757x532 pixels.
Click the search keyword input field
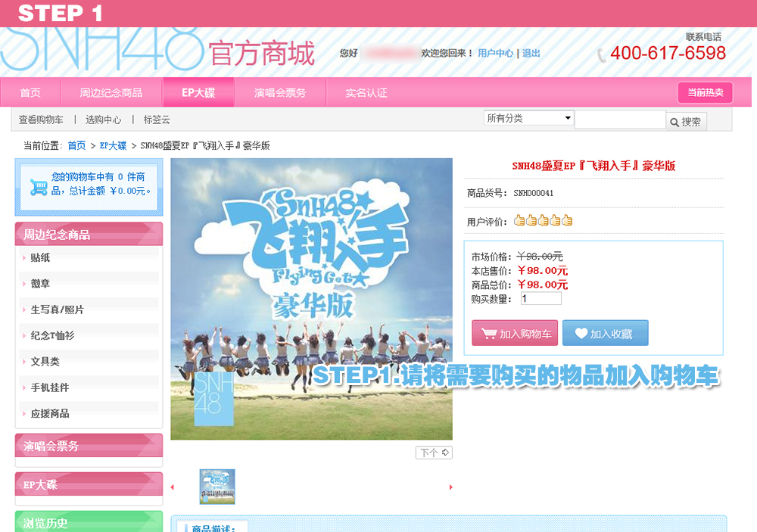[620, 120]
